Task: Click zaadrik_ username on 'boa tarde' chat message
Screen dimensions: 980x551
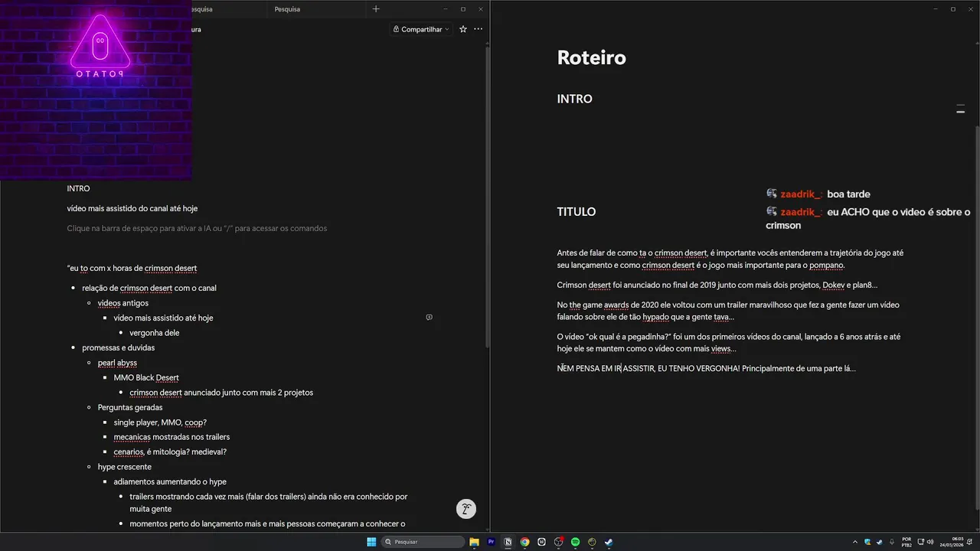Action: pos(801,194)
